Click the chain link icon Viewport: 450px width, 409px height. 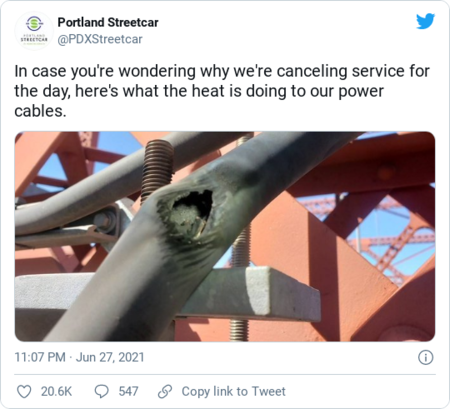tap(165, 391)
